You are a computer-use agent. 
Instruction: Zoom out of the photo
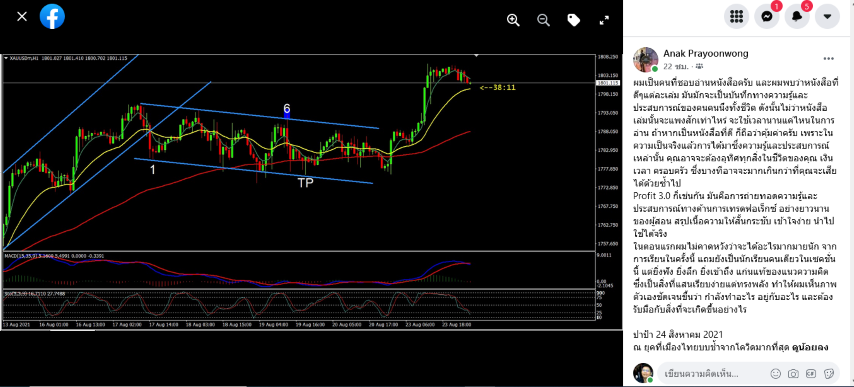[543, 21]
